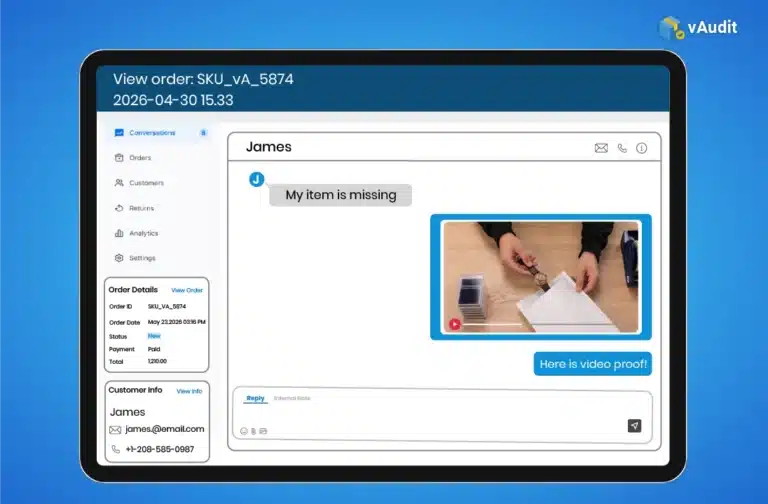The image size is (768, 504).
Task: Open the Conversations section
Action: point(160,133)
